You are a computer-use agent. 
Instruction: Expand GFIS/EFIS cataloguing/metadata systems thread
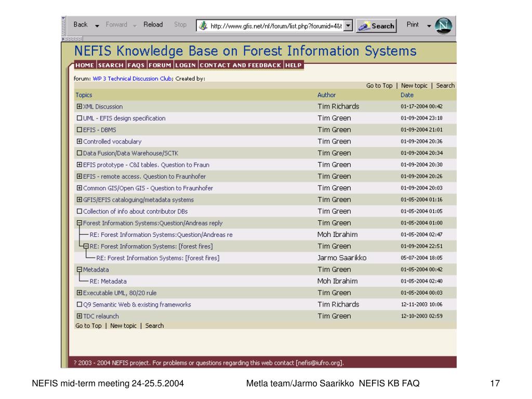coord(79,199)
